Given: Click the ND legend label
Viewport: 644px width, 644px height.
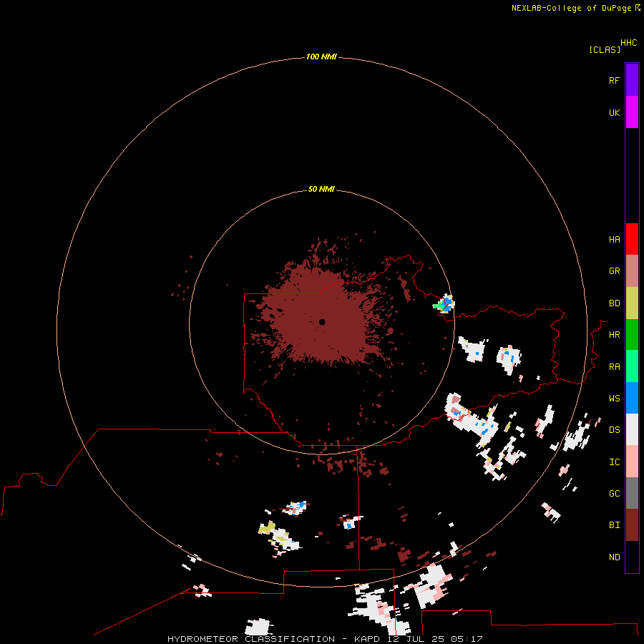Looking at the screenshot, I should (614, 557).
